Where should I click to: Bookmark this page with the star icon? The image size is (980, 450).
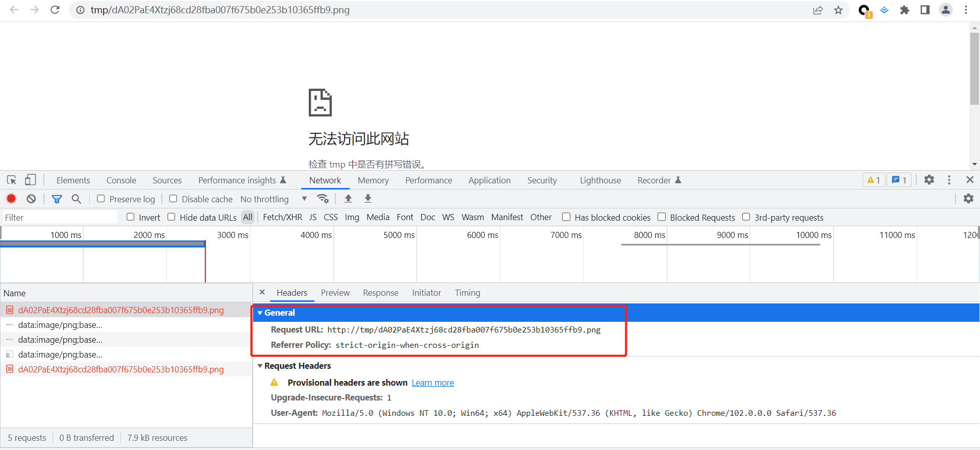[838, 10]
